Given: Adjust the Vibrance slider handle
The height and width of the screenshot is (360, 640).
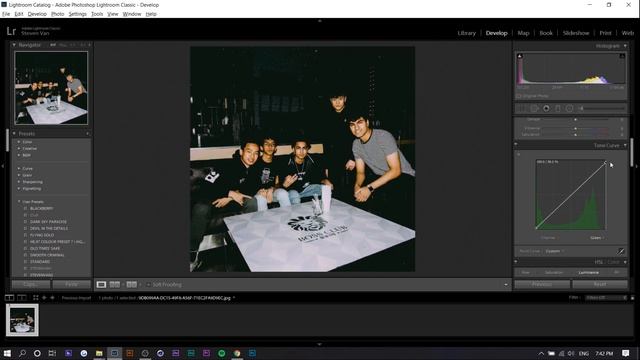Looking at the screenshot, I should point(576,129).
